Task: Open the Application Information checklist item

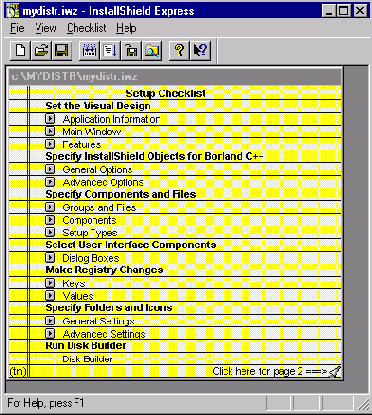Action: (x=111, y=119)
